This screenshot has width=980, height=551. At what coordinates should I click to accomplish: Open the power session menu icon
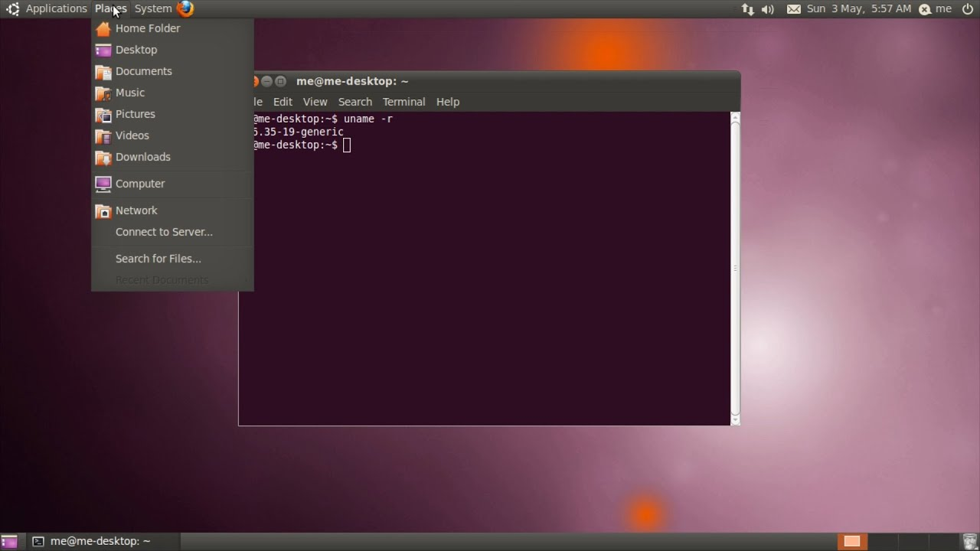pyautogui.click(x=968, y=8)
